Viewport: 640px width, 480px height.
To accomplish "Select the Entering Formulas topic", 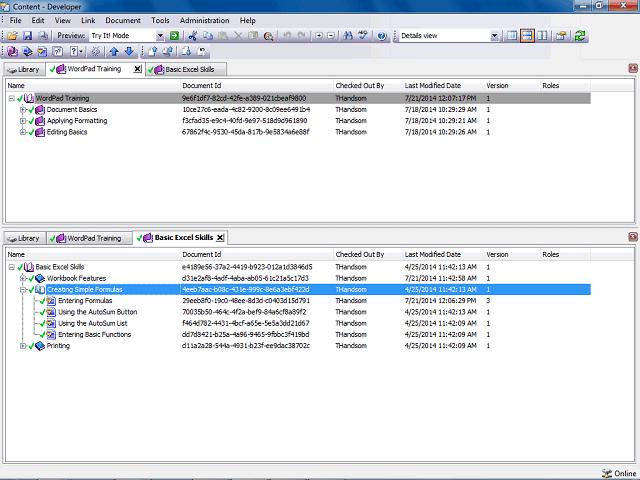I will click(x=85, y=301).
